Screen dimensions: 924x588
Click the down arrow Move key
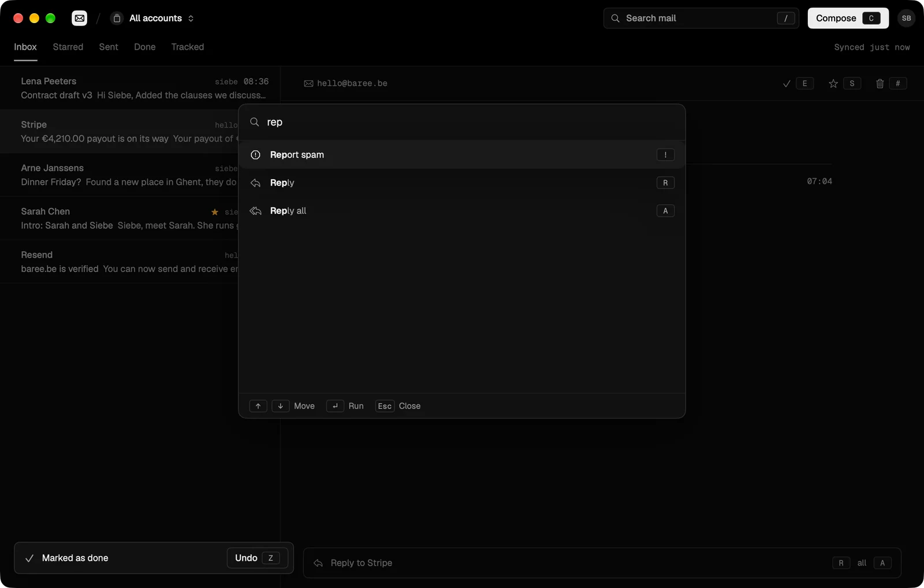(x=281, y=406)
